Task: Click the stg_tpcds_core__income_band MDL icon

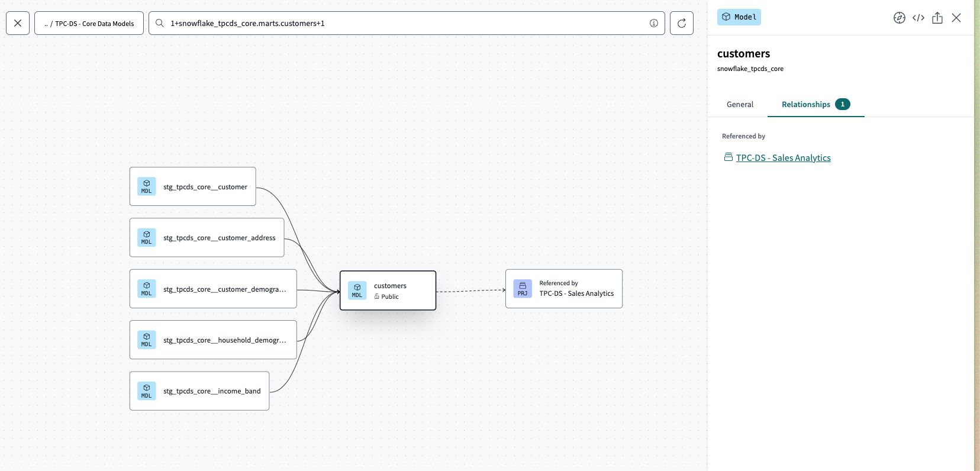Action: (146, 391)
